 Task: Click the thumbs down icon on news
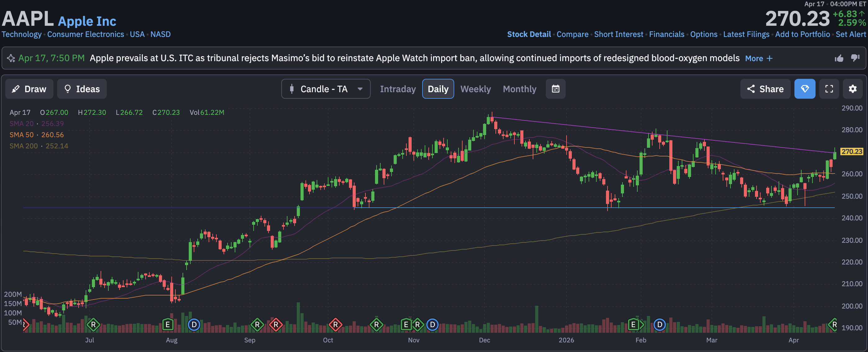click(x=855, y=58)
